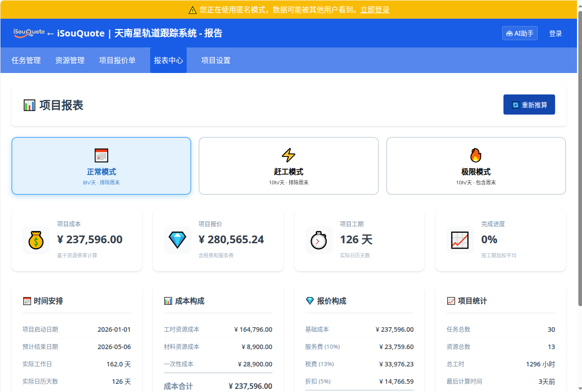
Task: Click the calendar normal mode icon
Action: coord(101,155)
